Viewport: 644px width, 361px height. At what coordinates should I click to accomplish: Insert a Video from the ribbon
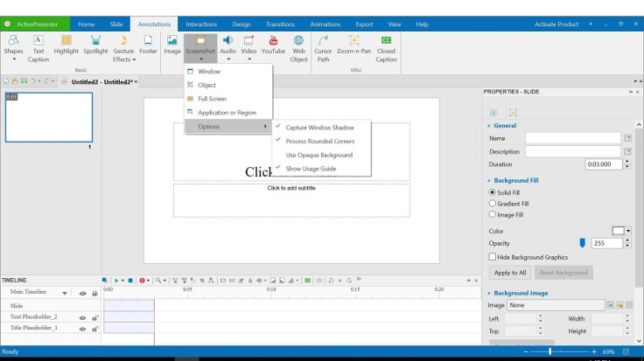(x=248, y=45)
